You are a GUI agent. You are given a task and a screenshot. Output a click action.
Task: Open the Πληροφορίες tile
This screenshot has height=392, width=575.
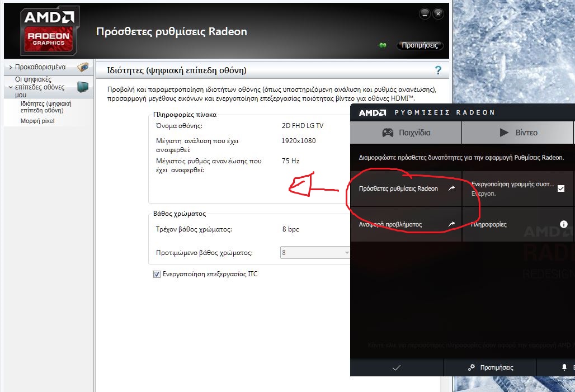tap(518, 224)
